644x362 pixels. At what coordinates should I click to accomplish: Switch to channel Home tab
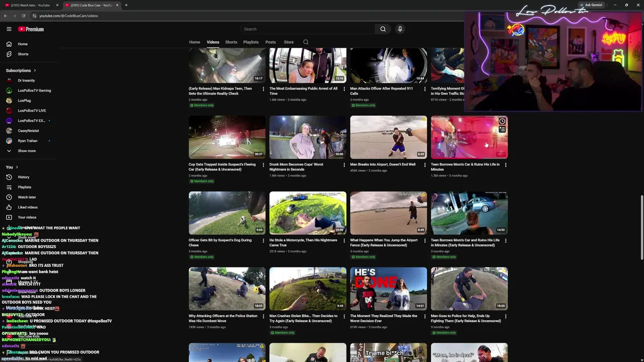tap(195, 42)
